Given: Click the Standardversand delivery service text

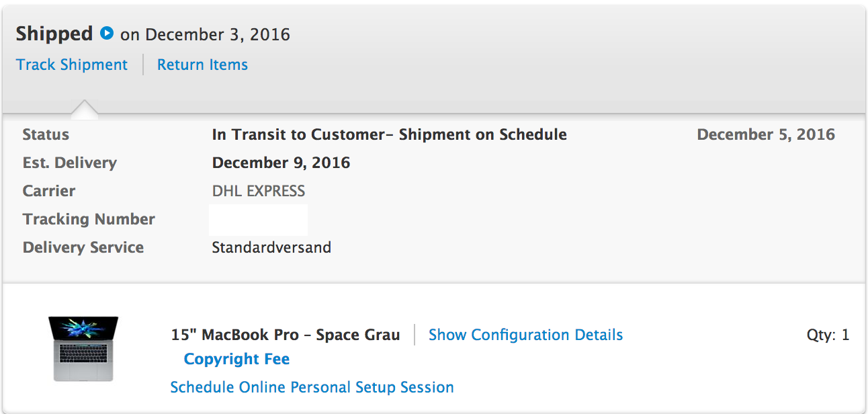Looking at the screenshot, I should point(271,247).
